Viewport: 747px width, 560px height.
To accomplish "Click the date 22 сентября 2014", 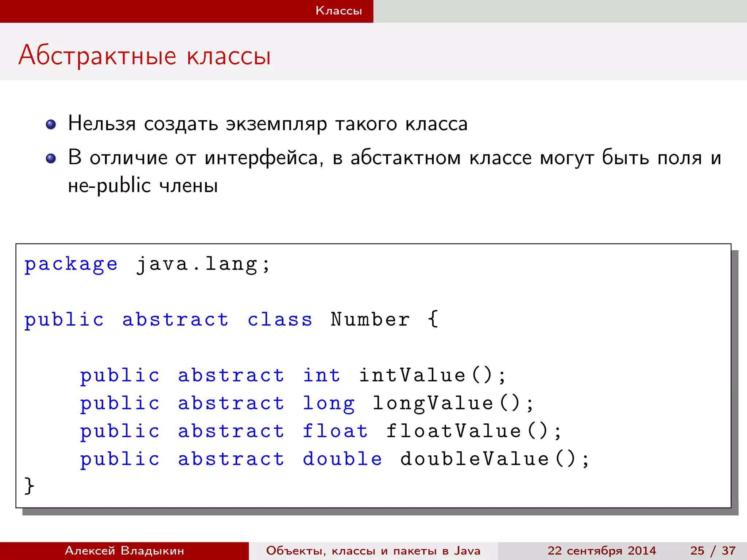I will click(601, 551).
